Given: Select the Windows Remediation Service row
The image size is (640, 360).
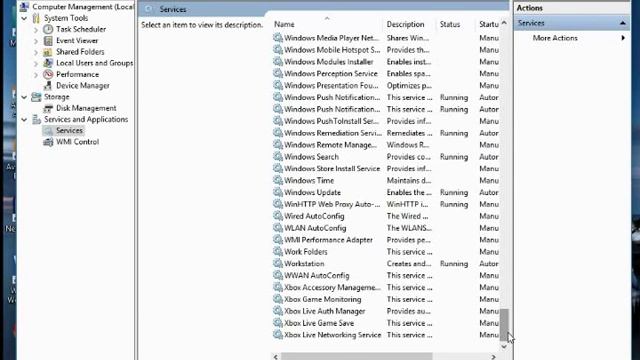Looking at the screenshot, I should pyautogui.click(x=386, y=133).
